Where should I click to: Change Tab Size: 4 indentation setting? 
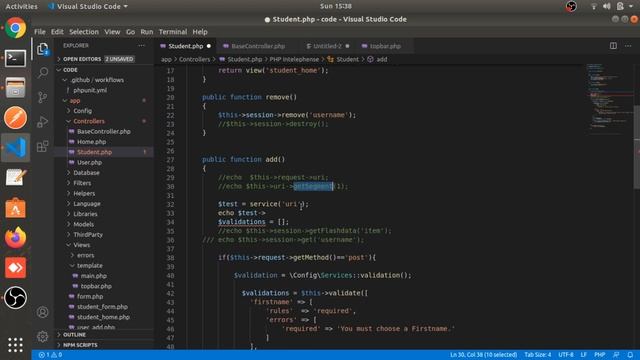pos(538,355)
